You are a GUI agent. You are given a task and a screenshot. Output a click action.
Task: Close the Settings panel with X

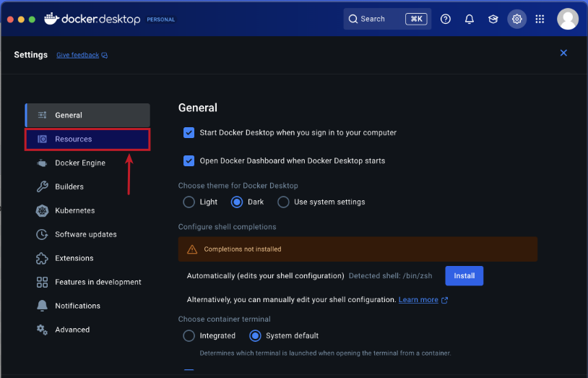(x=563, y=53)
